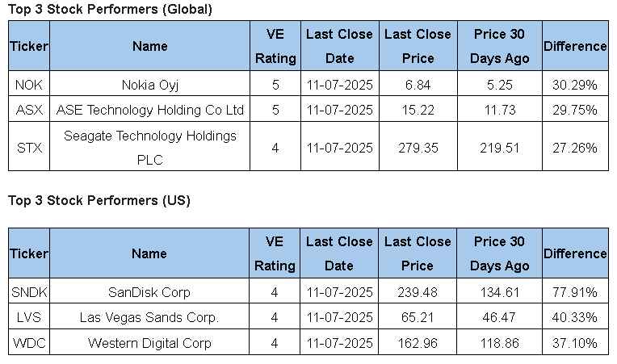
Task: Click SanDisk's 77.91% difference value
Action: (574, 292)
